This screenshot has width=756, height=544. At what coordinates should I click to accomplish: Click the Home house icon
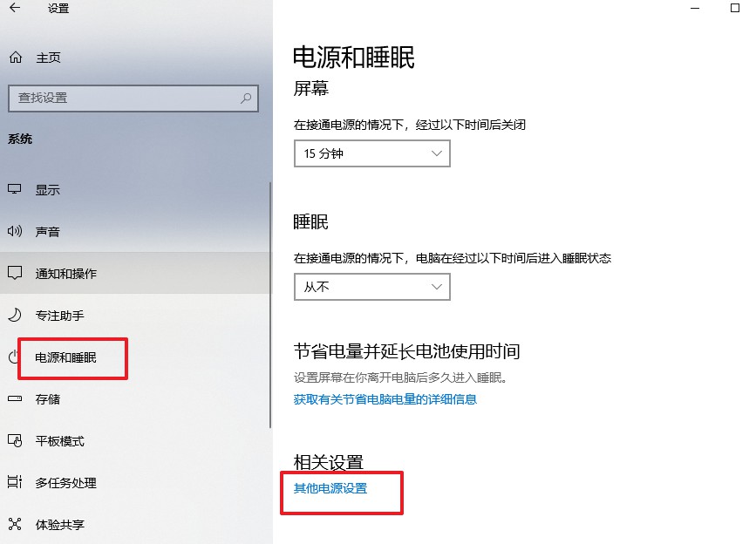click(x=16, y=58)
